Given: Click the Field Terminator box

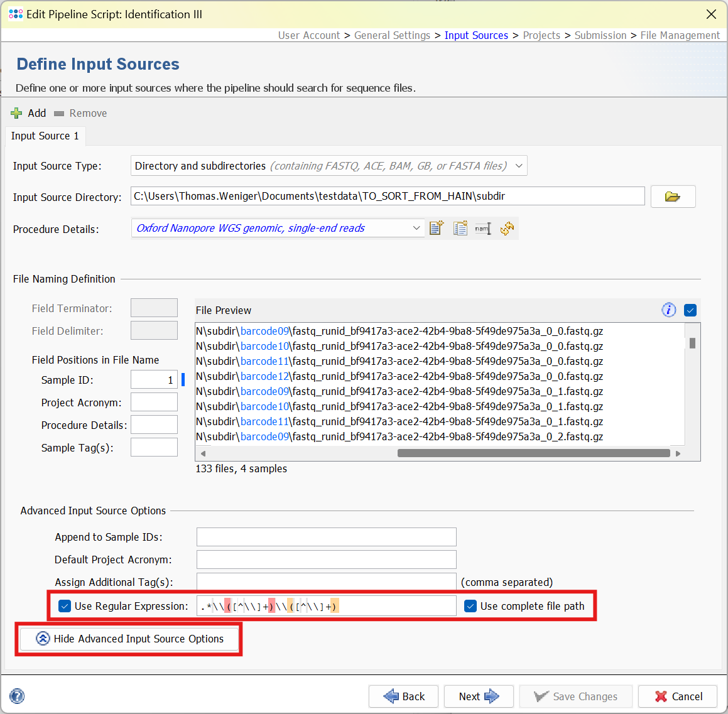Looking at the screenshot, I should point(154,308).
